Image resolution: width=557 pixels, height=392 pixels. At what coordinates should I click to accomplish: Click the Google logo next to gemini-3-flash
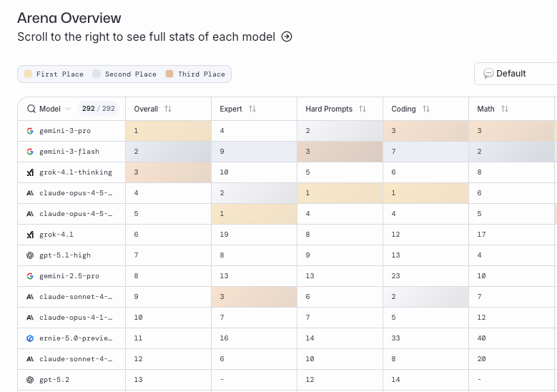pyautogui.click(x=30, y=152)
